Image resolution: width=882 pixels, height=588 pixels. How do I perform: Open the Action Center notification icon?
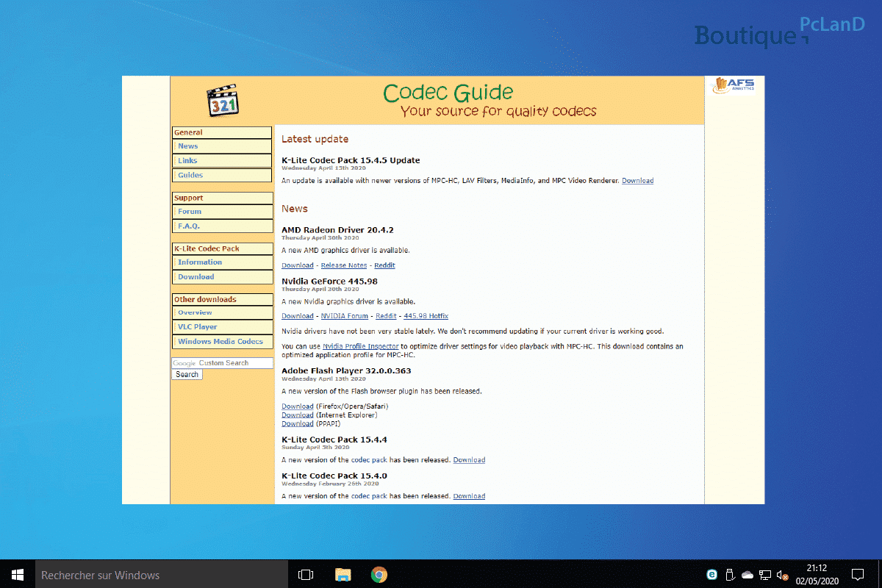click(858, 575)
